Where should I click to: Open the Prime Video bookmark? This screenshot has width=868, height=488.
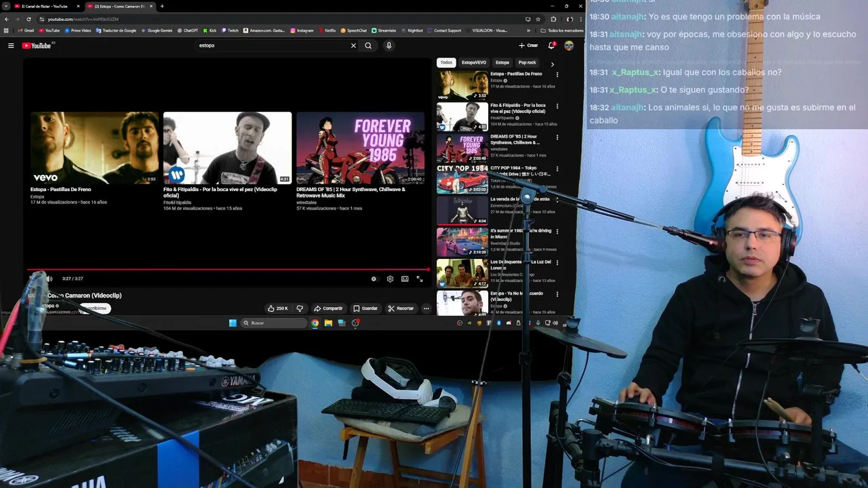pos(77,30)
